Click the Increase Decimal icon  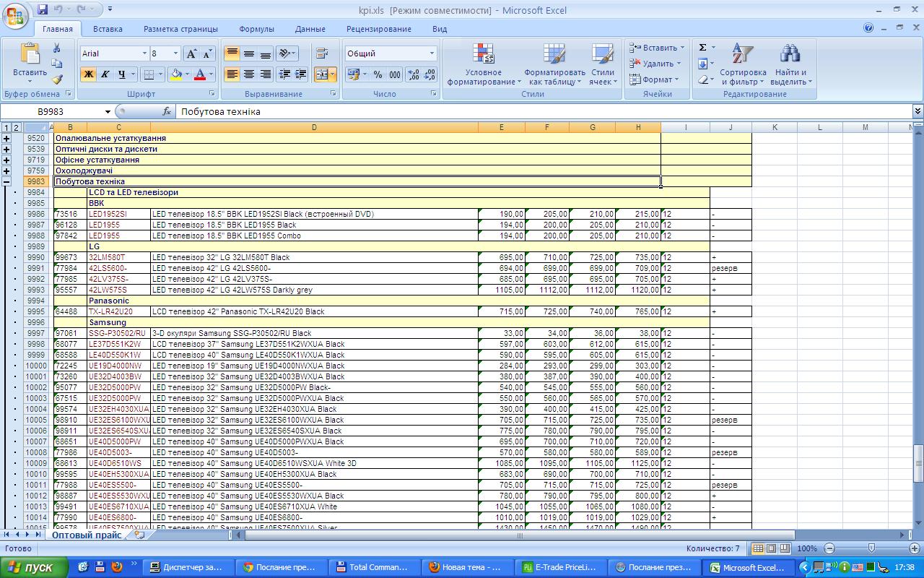click(x=414, y=74)
